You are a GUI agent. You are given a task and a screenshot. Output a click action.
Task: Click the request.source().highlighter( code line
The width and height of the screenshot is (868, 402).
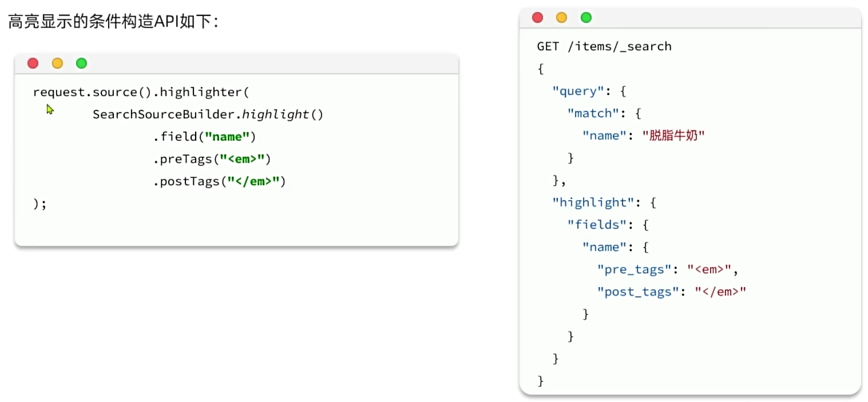pos(141,92)
